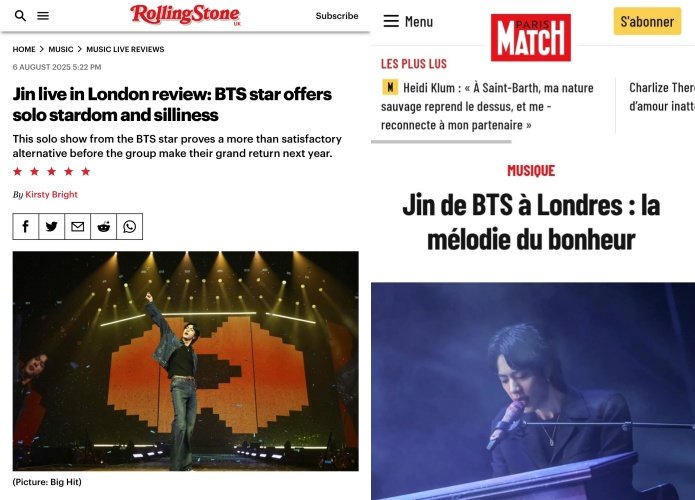Share article on WhatsApp

coord(129,227)
